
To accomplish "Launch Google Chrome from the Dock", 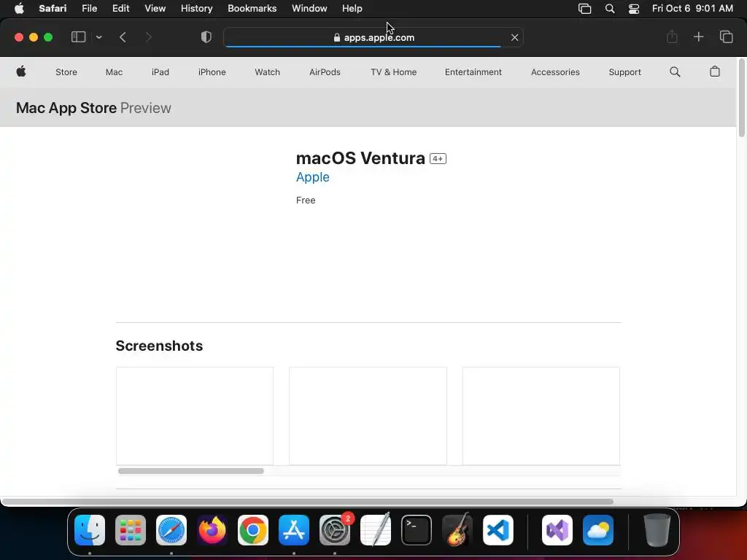I will pos(253,530).
